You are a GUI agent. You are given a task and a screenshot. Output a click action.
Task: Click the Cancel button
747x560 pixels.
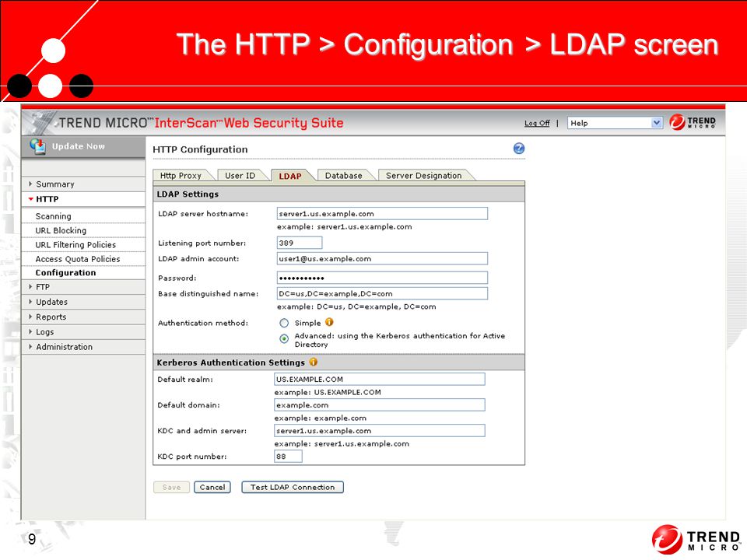click(212, 487)
